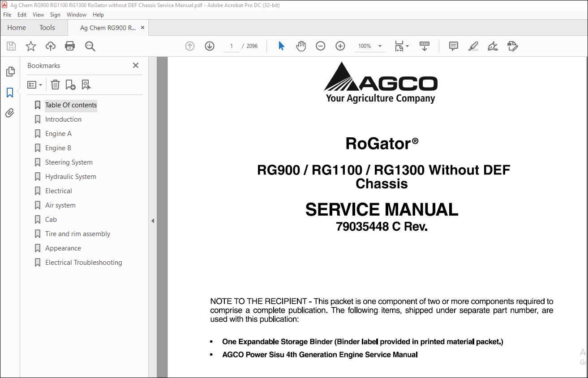
Task: Open the zoom level dropdown arrow
Action: pyautogui.click(x=380, y=46)
